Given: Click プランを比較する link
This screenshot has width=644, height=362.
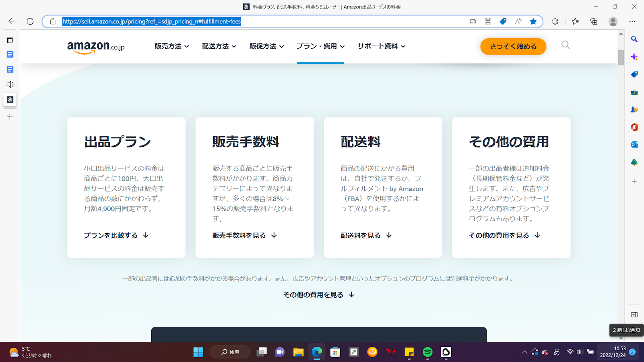Looking at the screenshot, I should [x=116, y=235].
